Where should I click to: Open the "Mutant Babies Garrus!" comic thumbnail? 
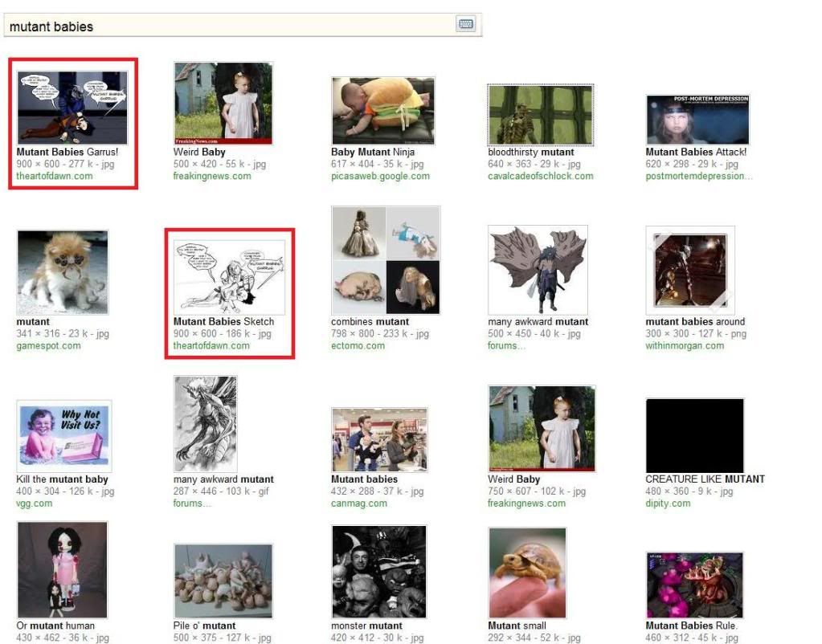(x=72, y=107)
